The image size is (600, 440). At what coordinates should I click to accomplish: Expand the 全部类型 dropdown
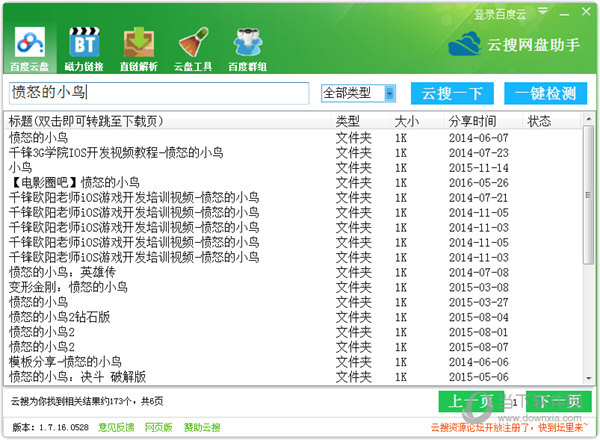pos(390,93)
